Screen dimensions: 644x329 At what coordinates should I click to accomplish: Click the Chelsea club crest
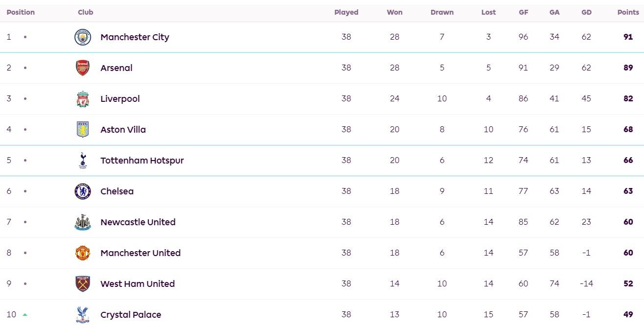pos(83,191)
